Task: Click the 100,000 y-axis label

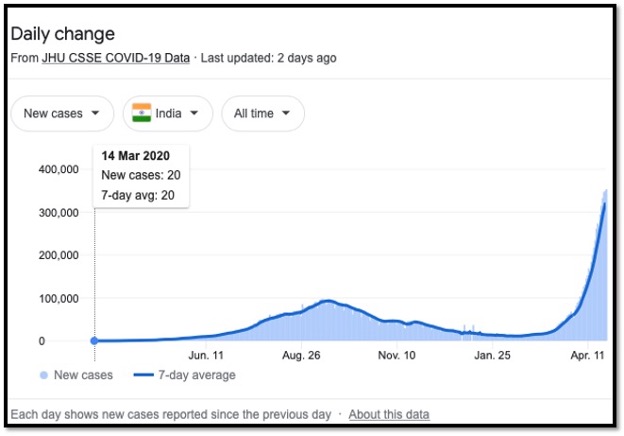Action: coord(58,298)
